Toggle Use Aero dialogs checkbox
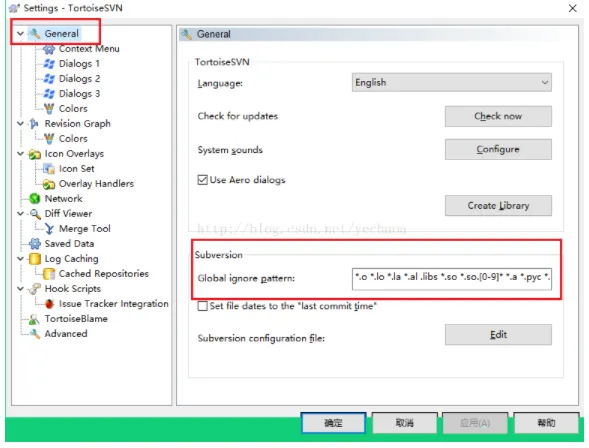This screenshot has height=448, width=589. tap(202, 180)
